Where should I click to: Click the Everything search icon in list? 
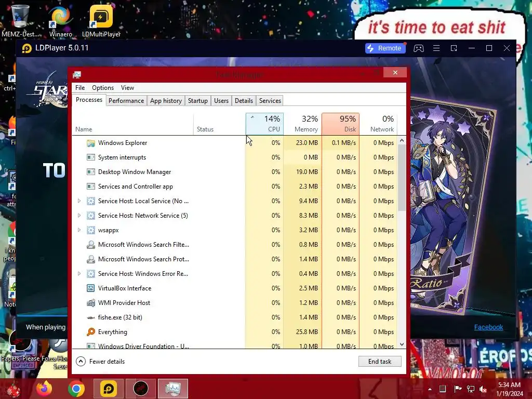90,332
